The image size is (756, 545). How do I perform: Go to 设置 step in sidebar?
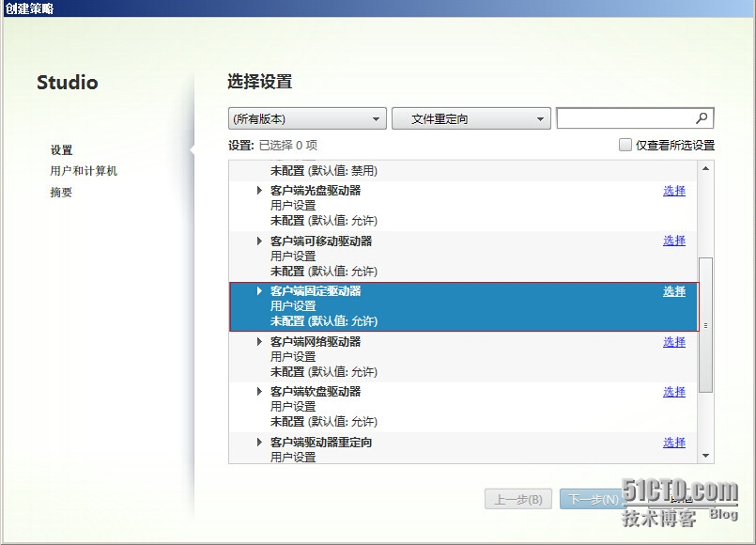pyautogui.click(x=61, y=150)
